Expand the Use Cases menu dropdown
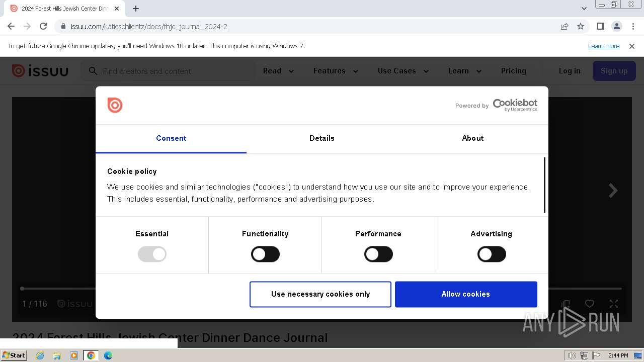This screenshot has width=644, height=362. pos(403,71)
